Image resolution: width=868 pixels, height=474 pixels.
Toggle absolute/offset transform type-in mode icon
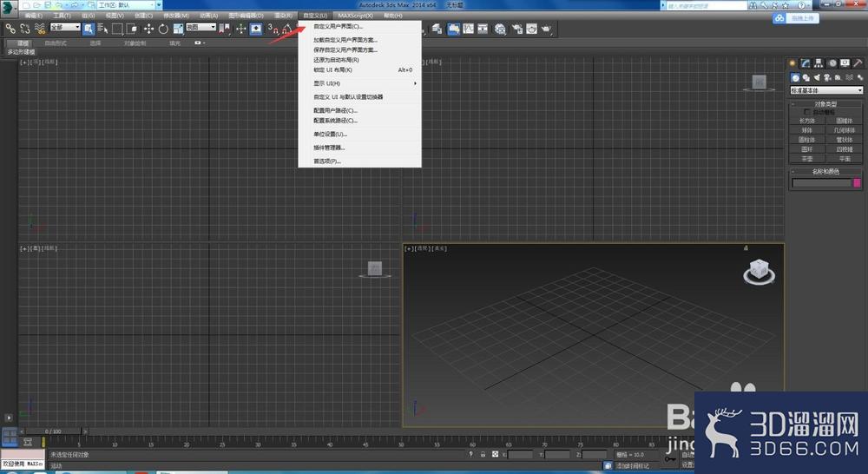pyautogui.click(x=495, y=454)
